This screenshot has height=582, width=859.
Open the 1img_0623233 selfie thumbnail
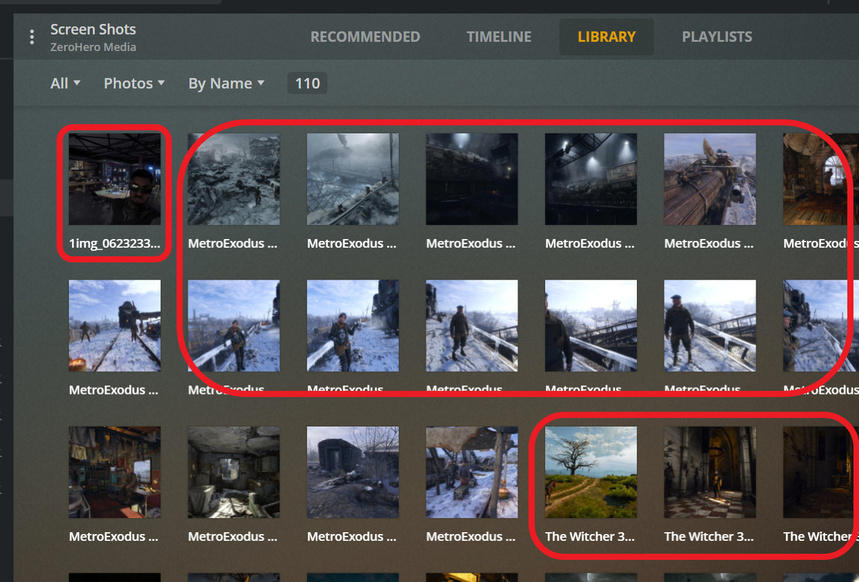[x=114, y=179]
